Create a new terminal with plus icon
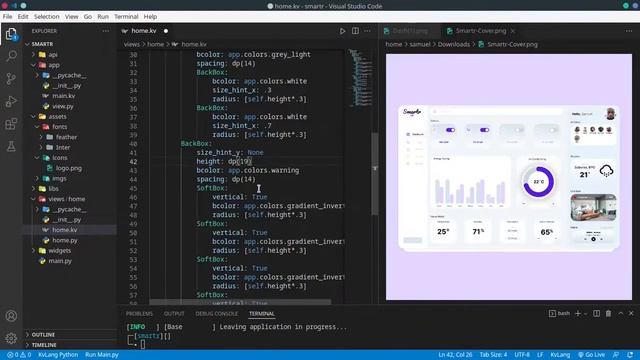 tap(578, 313)
